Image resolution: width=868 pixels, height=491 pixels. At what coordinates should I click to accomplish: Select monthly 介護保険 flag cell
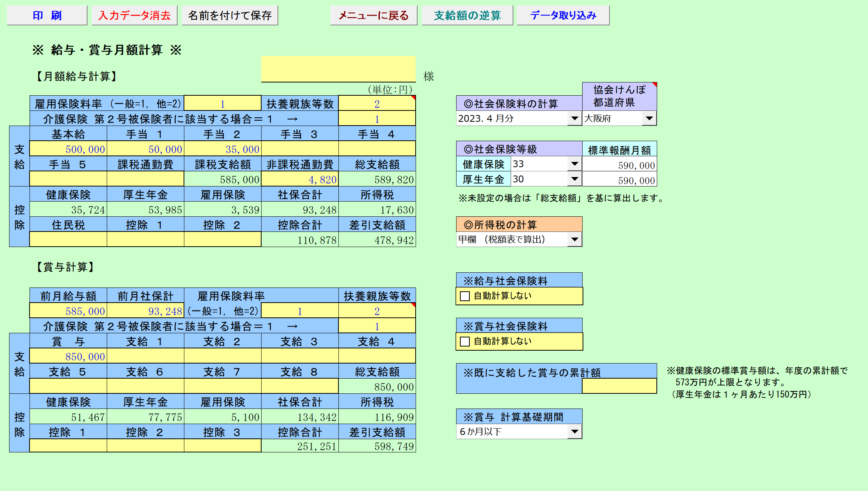tap(377, 118)
